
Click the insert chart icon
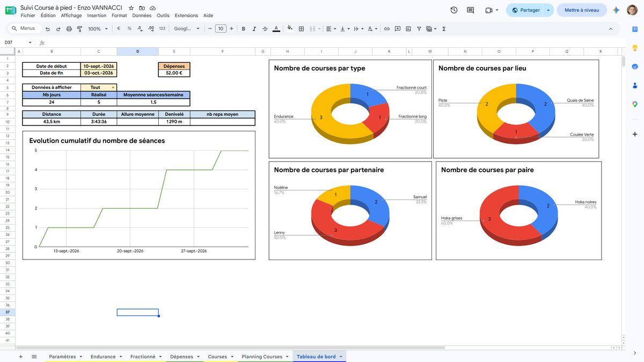408,29
